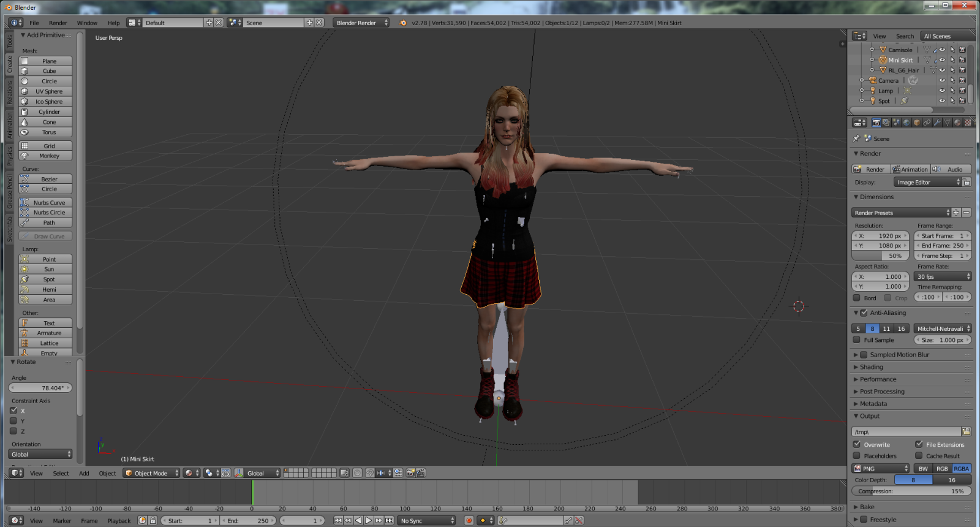Open the Constraints properties chain icon
This screenshot has width=980, height=527.
tap(927, 123)
